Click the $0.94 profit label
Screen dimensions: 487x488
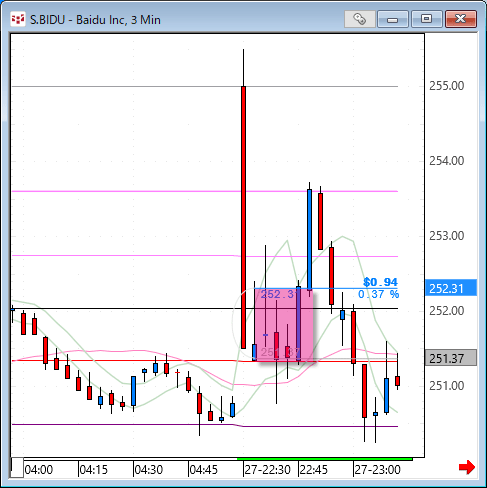pyautogui.click(x=380, y=282)
